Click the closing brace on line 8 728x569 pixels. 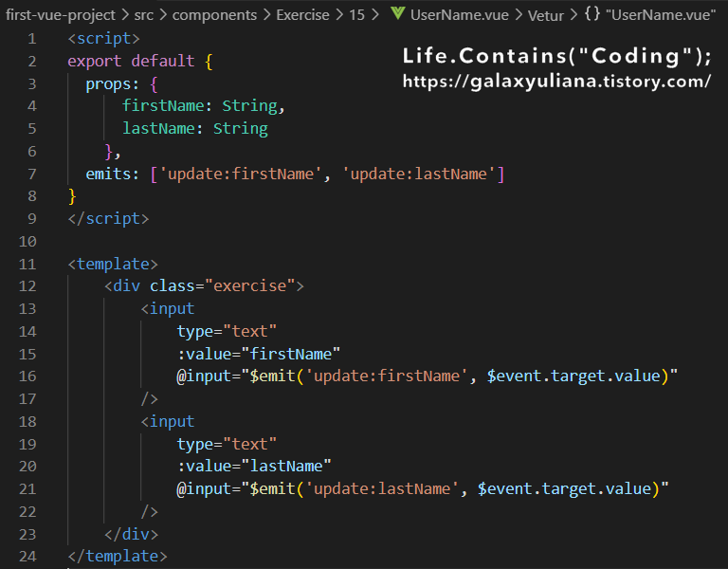[72, 196]
